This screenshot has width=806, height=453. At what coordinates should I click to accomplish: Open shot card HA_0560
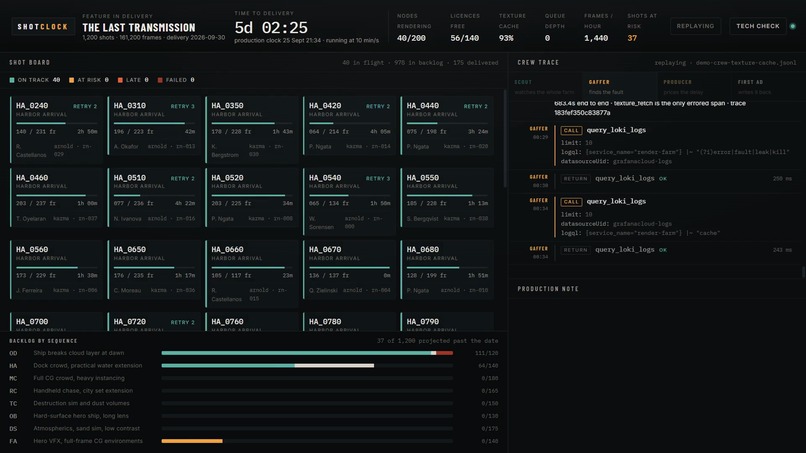click(56, 270)
